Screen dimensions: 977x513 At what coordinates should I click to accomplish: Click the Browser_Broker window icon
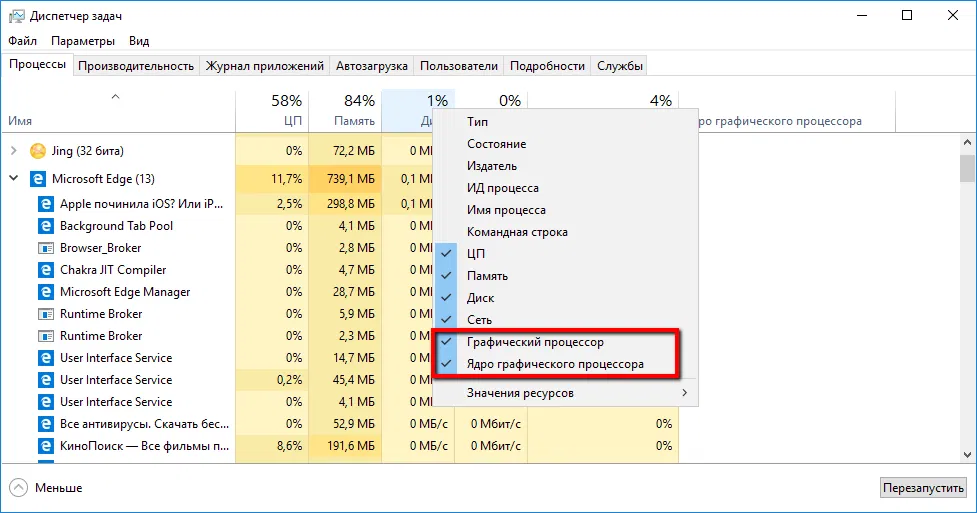45,248
